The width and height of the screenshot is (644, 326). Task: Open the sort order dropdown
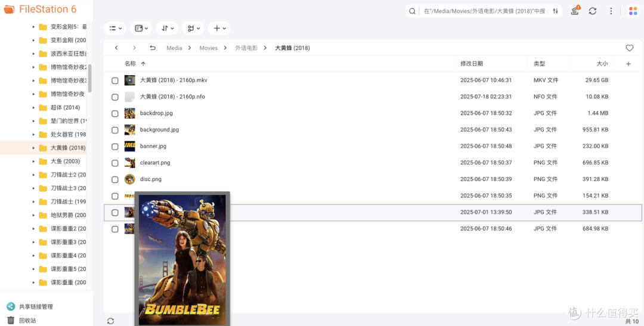coord(167,29)
